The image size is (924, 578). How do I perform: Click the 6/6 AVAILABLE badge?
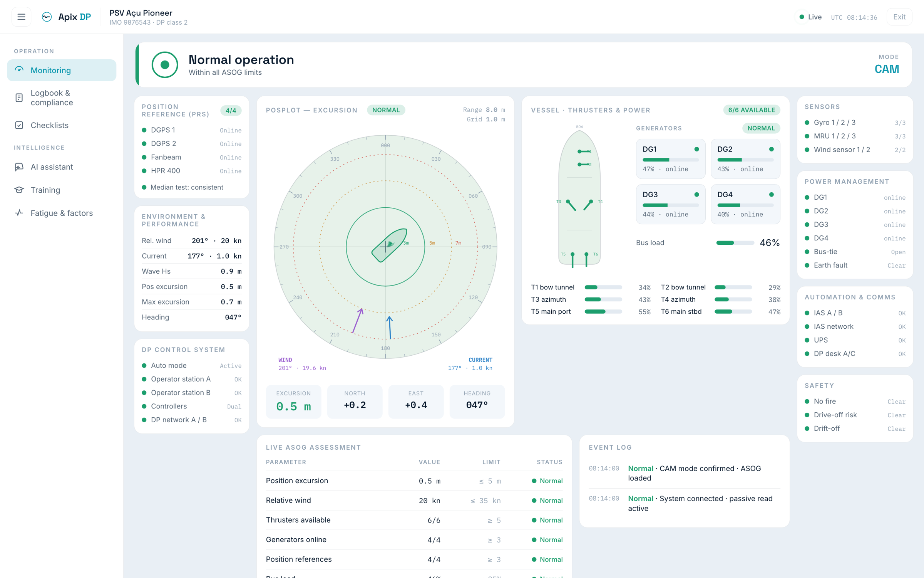tap(751, 110)
